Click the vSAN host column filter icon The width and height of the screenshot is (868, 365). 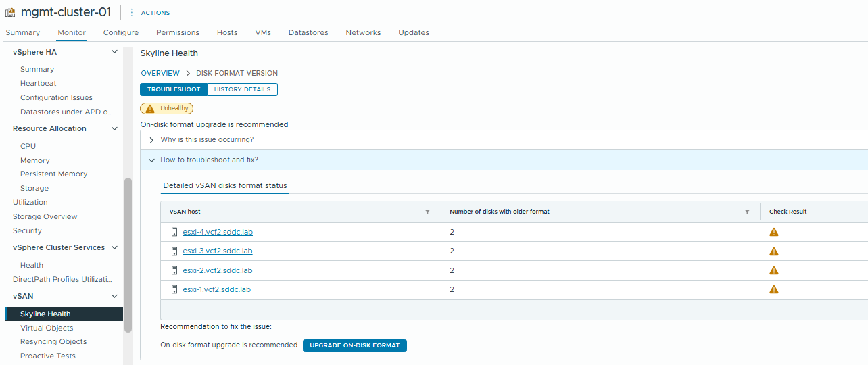pyautogui.click(x=427, y=212)
